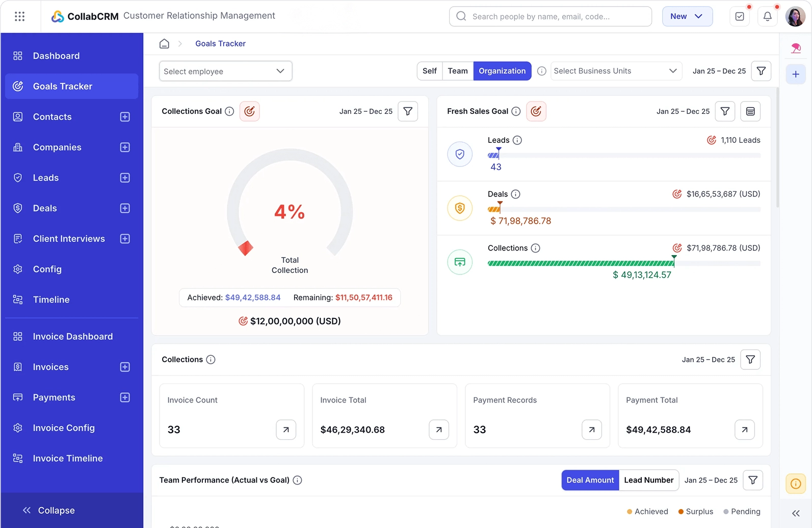
Task: Show info next to Leads progress
Action: coord(517,140)
